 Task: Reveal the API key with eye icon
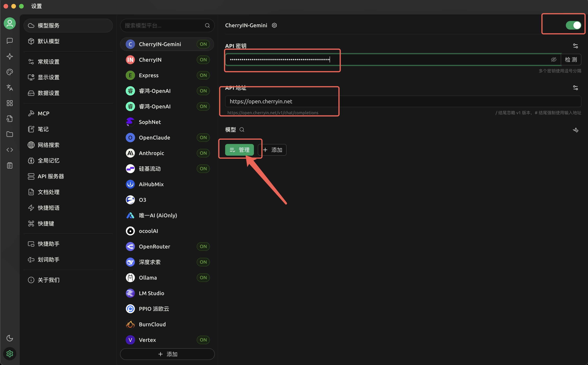coord(554,59)
